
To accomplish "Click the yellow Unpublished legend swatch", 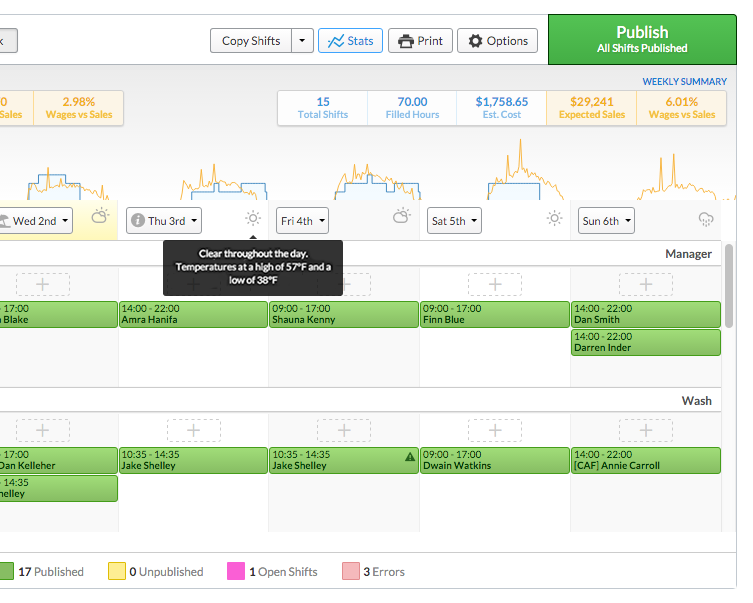I will pyautogui.click(x=116, y=572).
